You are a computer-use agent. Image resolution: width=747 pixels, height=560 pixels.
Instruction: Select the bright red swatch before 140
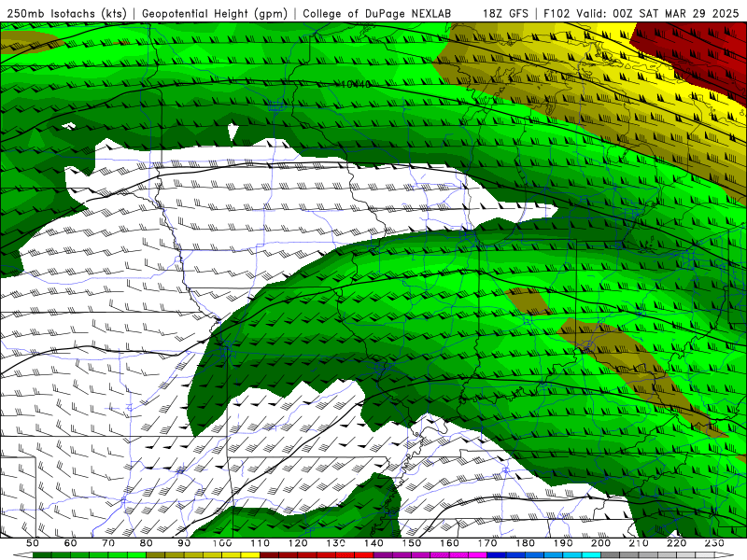364,554
